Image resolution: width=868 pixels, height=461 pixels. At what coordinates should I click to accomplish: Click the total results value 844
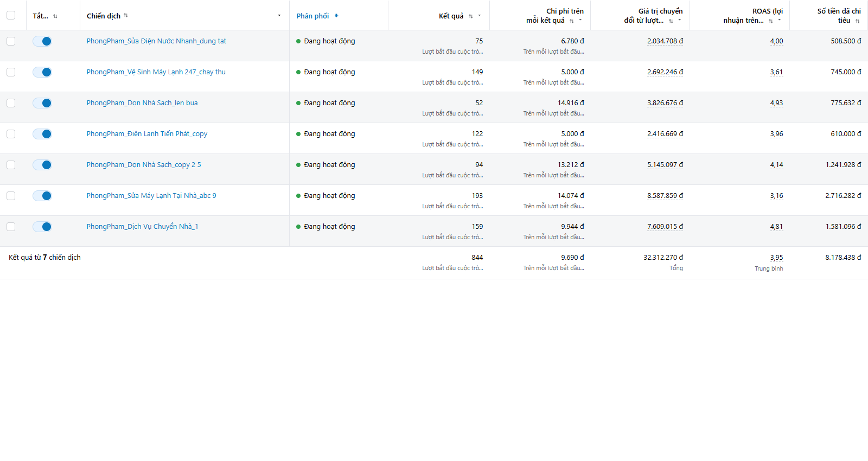pos(477,258)
